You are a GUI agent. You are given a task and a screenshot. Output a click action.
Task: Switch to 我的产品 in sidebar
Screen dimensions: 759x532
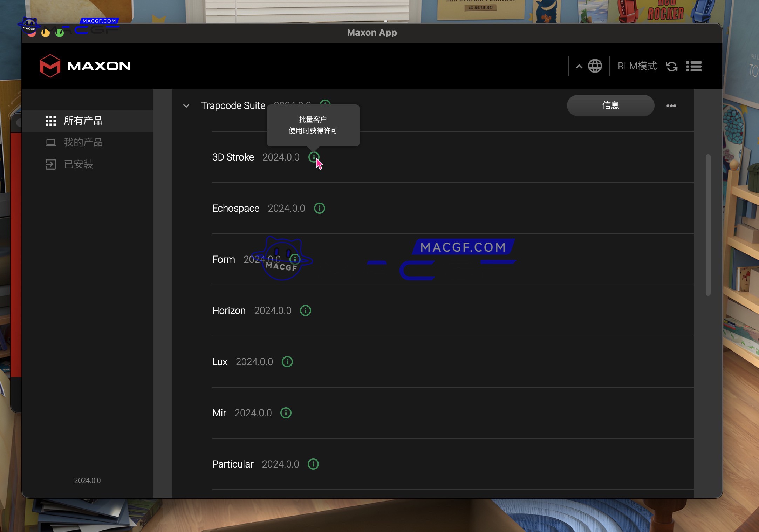click(x=83, y=143)
